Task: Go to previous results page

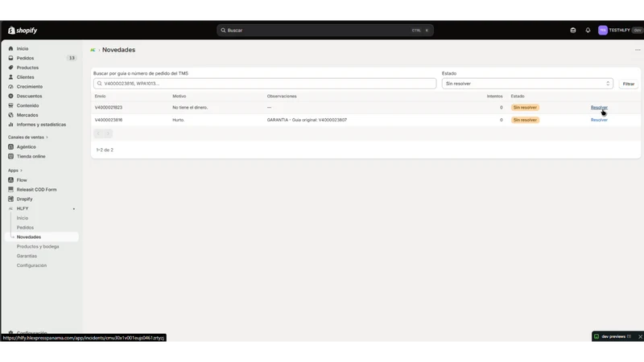Action: (98, 134)
